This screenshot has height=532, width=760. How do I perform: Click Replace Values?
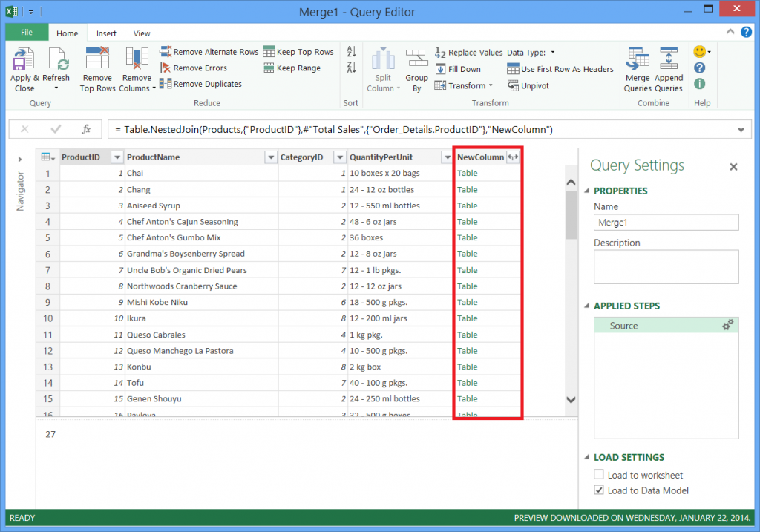469,53
